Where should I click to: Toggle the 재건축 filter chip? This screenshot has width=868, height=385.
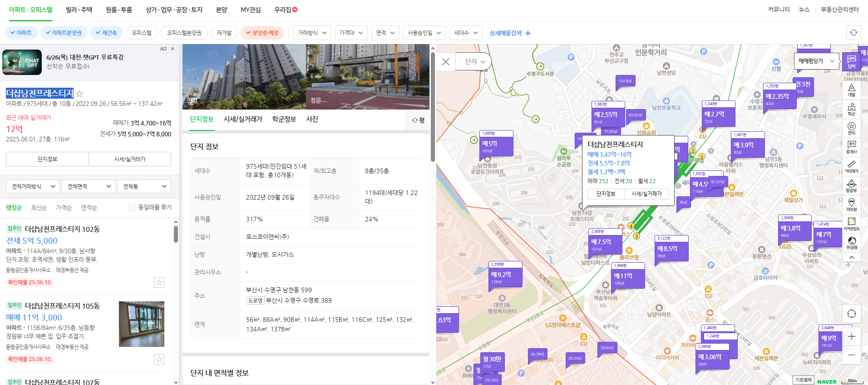click(106, 33)
